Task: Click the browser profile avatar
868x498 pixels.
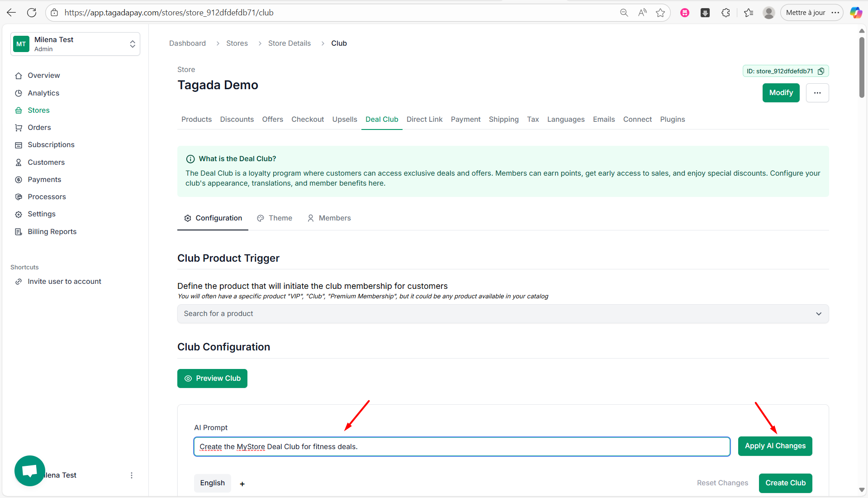Action: click(x=768, y=13)
